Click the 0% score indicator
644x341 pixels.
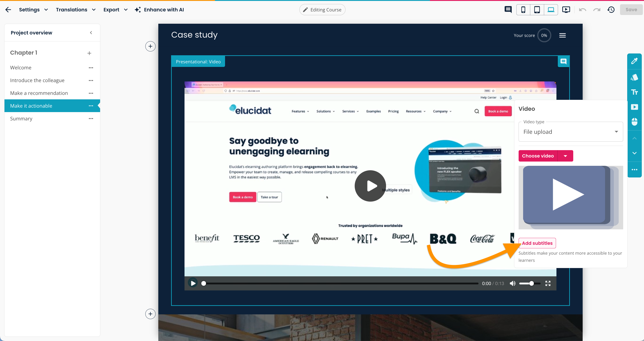click(x=544, y=36)
